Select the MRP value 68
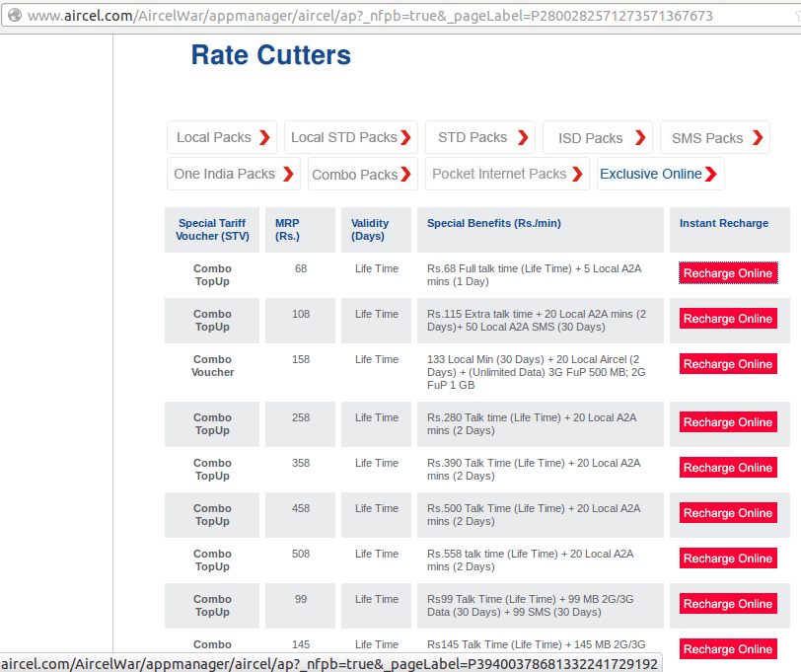The width and height of the screenshot is (801, 672). 301,268
